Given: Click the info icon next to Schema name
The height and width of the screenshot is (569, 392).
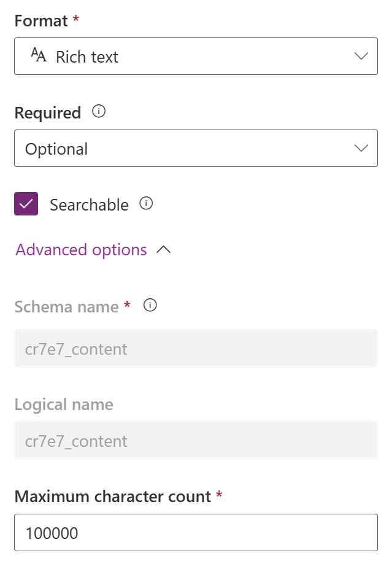Looking at the screenshot, I should (x=150, y=305).
